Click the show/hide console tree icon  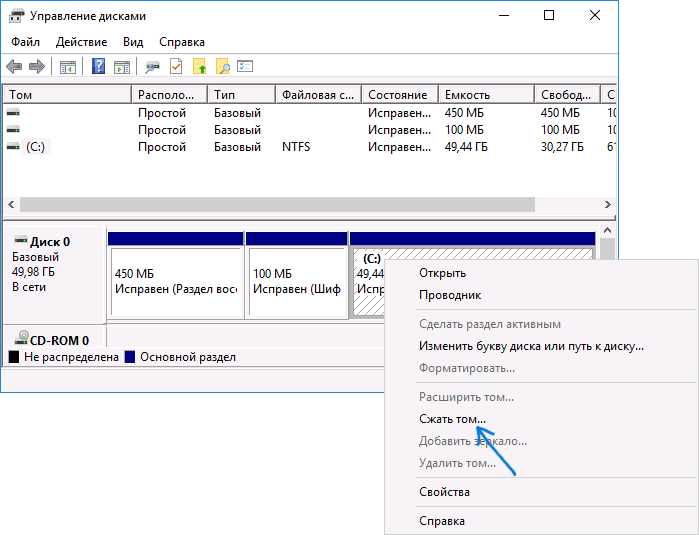coord(68,67)
